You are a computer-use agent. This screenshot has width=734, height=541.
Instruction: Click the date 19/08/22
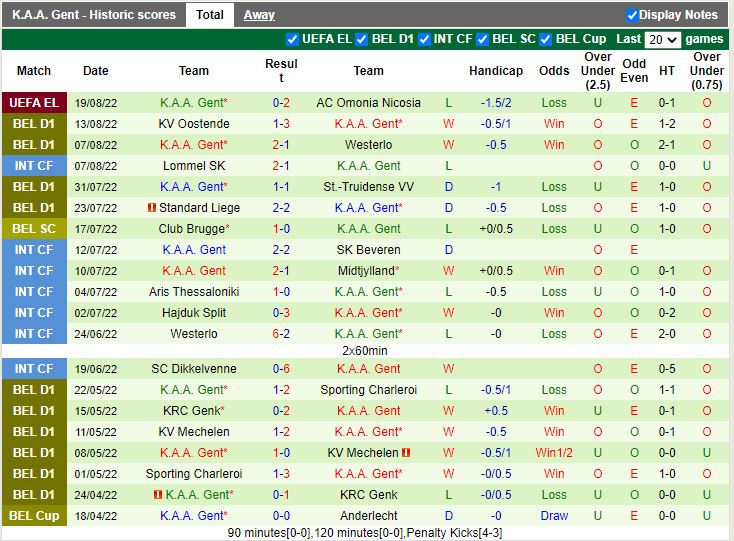pyautogui.click(x=95, y=103)
